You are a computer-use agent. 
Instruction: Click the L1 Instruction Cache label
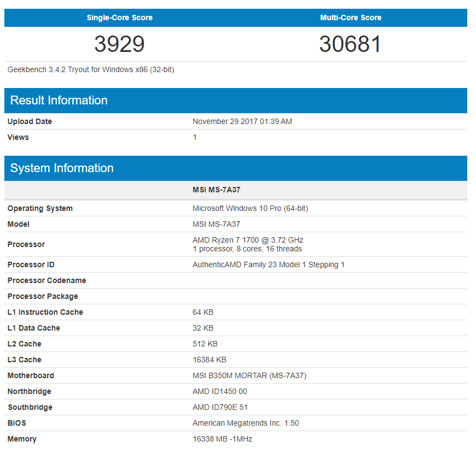coord(45,312)
